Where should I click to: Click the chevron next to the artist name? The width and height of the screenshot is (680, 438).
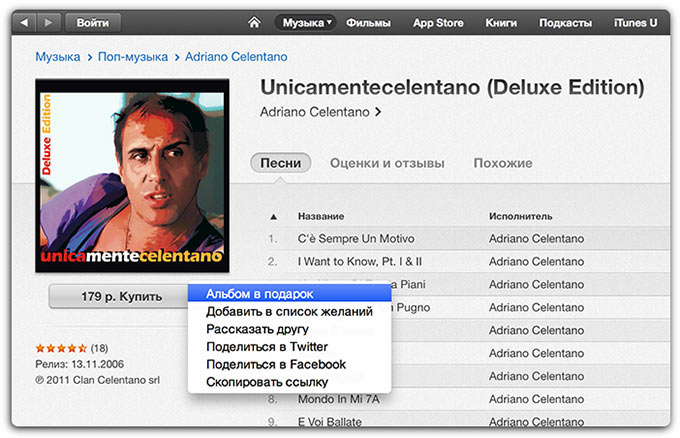pos(378,112)
